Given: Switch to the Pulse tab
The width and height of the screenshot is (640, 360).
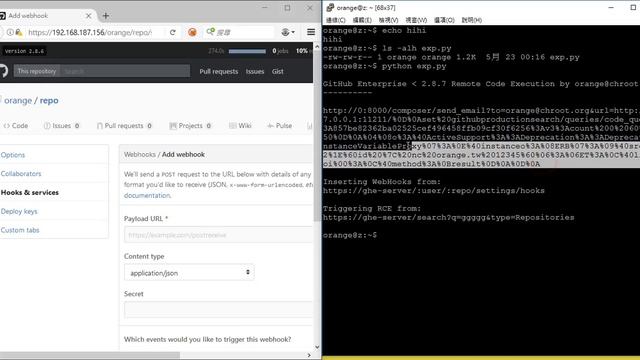Looking at the screenshot, I should tap(280, 126).
